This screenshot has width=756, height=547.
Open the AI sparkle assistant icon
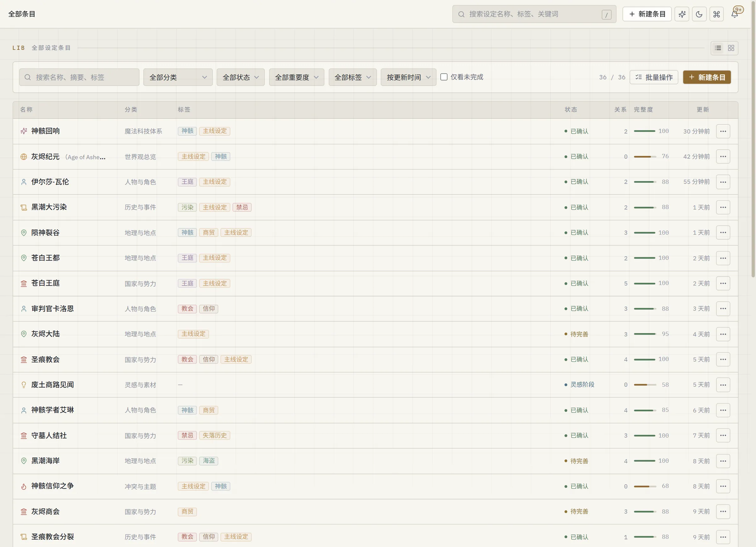682,14
